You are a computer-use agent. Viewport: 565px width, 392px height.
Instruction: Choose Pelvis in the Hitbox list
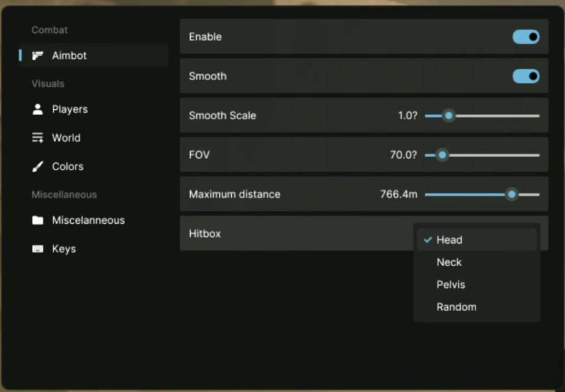point(450,285)
